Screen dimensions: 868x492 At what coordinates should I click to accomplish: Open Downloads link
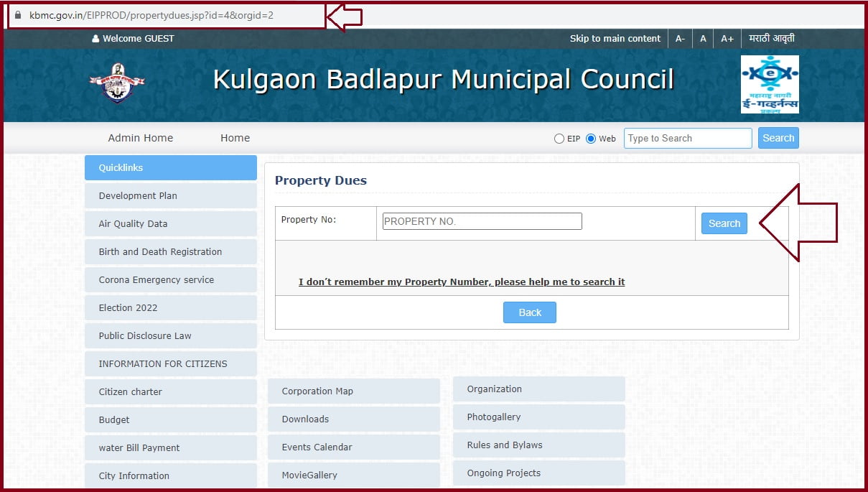click(x=354, y=419)
